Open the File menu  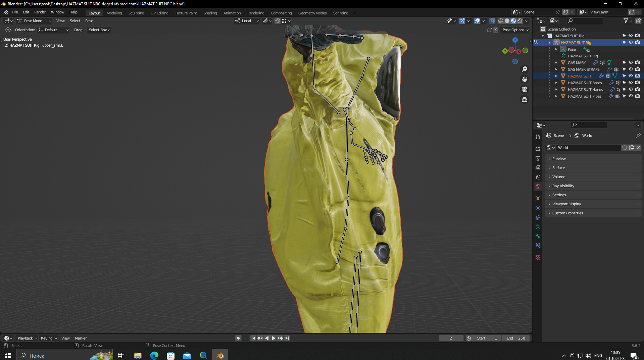(x=15, y=12)
